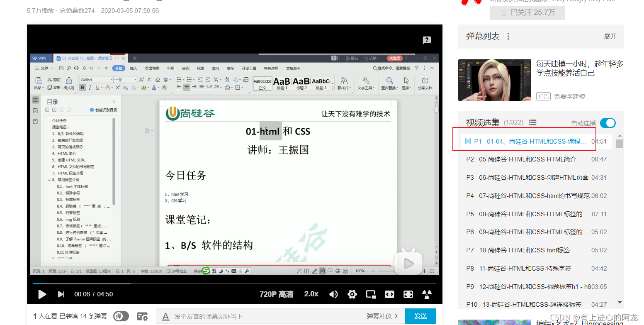Screen dimensions: 644x325
Task: Click the playlist scrollbar thumb
Action: coord(620,144)
